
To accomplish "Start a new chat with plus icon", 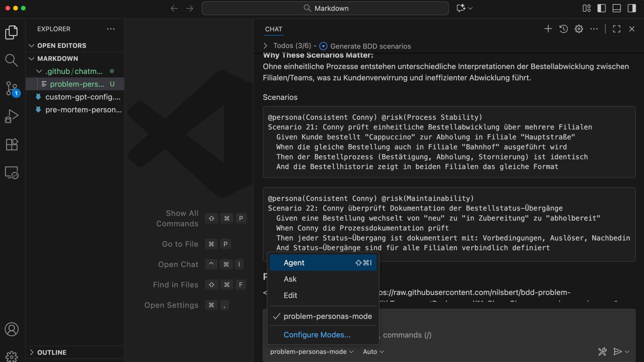I will pos(548,29).
